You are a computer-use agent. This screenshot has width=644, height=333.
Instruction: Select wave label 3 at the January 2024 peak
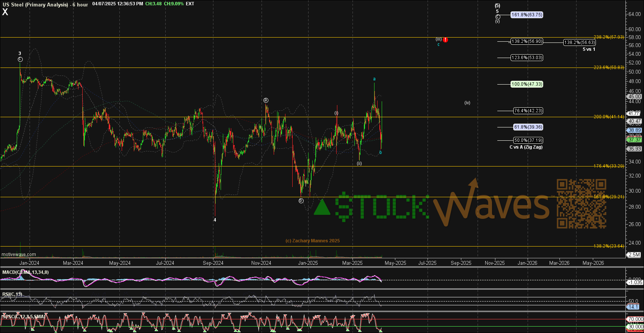[x=20, y=53]
